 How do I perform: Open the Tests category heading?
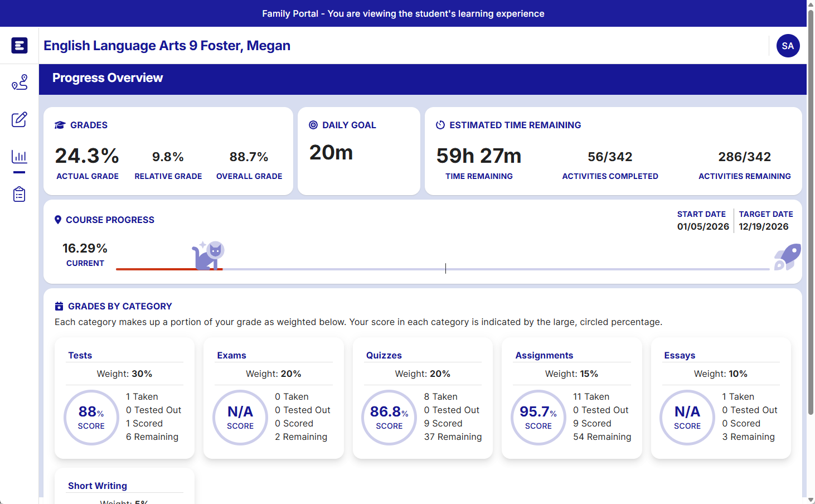[x=80, y=355]
